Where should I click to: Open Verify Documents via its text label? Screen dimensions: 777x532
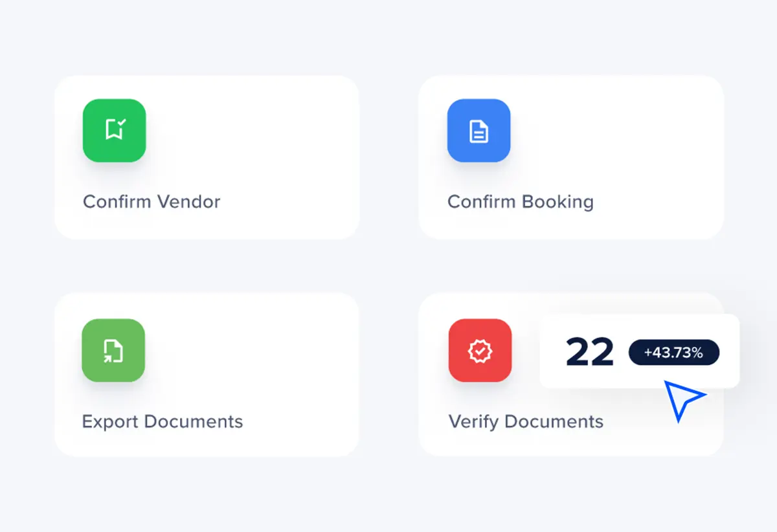coord(525,421)
